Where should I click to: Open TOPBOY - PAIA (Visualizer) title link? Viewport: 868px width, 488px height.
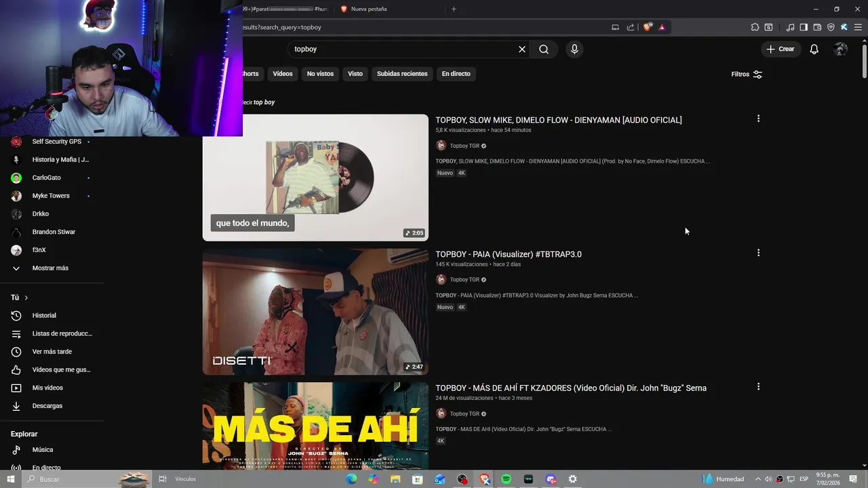509,254
